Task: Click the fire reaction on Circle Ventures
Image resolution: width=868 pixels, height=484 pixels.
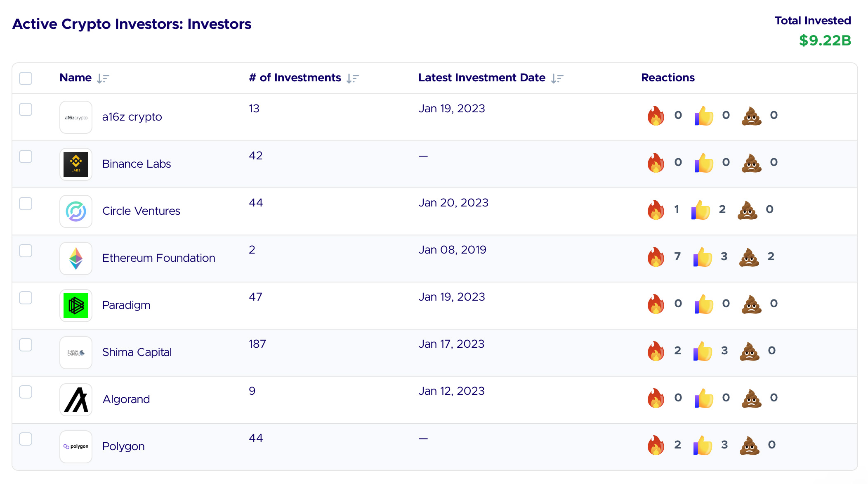Action: pos(656,210)
